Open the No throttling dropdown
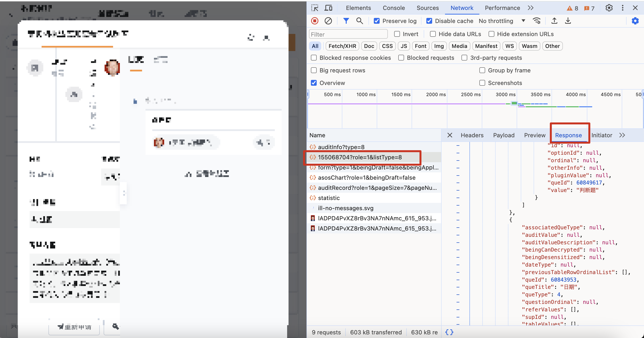644x338 pixels. click(x=502, y=21)
